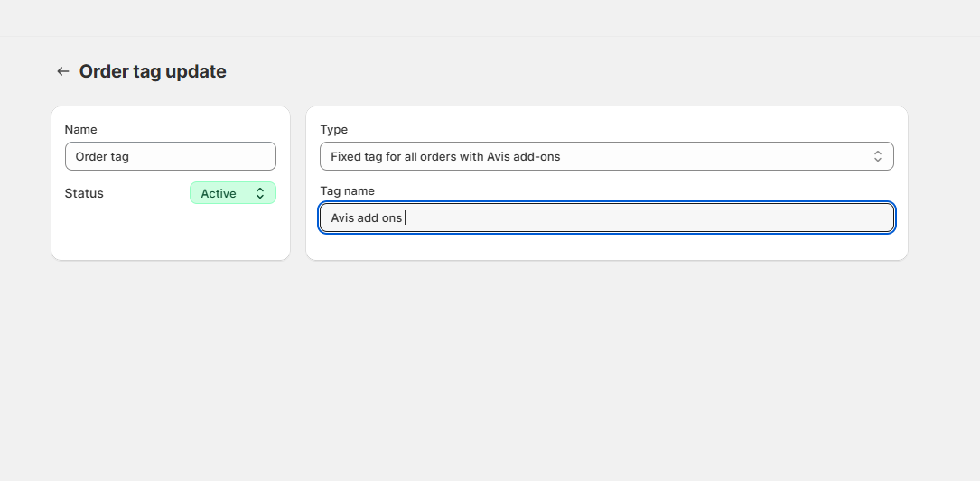Click the 'Type' field label
The width and height of the screenshot is (980, 481).
[x=333, y=129]
